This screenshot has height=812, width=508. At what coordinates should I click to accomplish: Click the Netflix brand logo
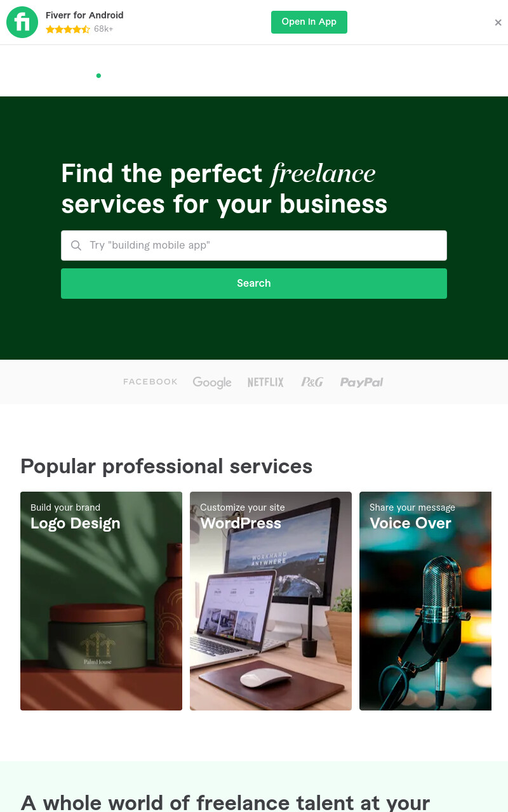tap(265, 383)
